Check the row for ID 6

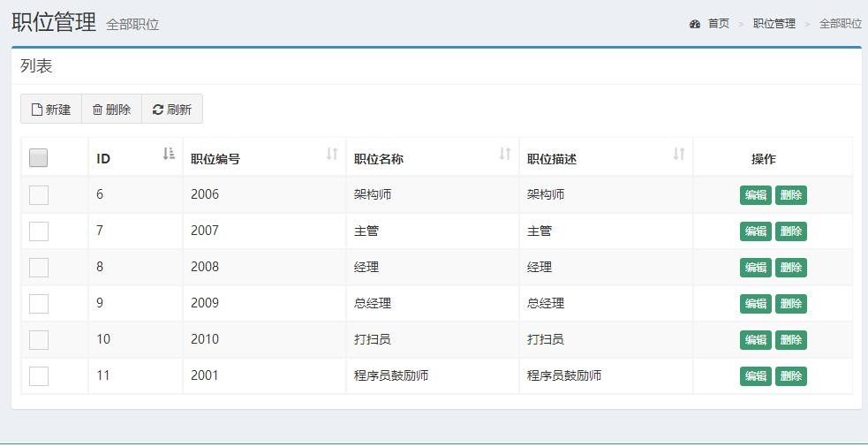coord(39,195)
